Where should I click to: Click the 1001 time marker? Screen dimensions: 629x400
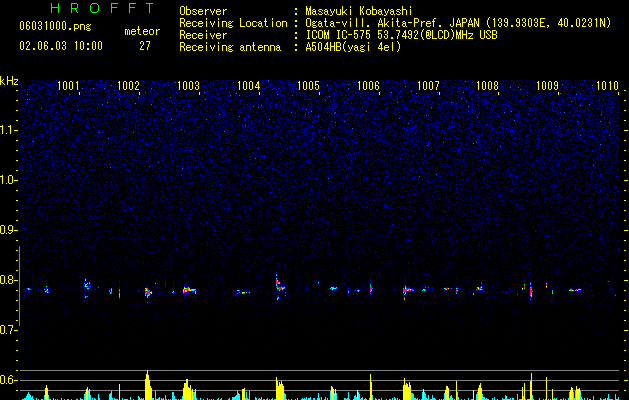click(68, 86)
